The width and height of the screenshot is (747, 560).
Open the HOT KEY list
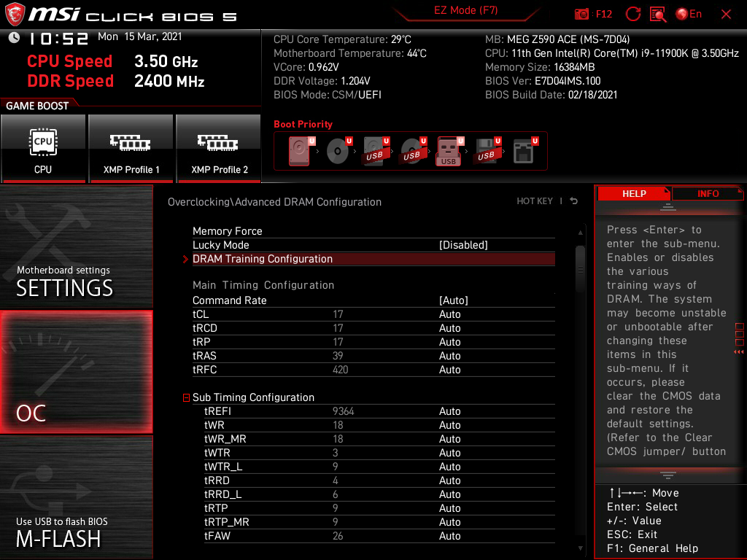click(x=535, y=201)
